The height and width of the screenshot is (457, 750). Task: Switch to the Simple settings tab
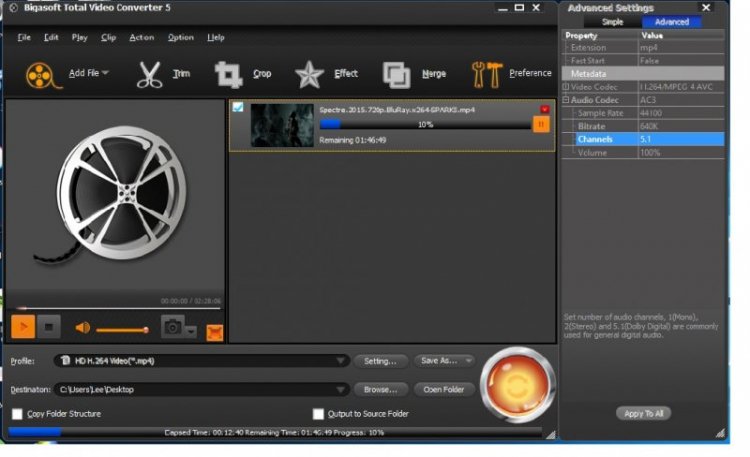coord(613,22)
